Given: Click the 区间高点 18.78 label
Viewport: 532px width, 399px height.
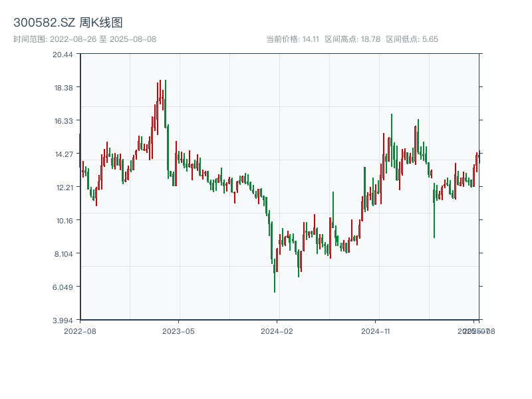Looking at the screenshot, I should (352, 39).
